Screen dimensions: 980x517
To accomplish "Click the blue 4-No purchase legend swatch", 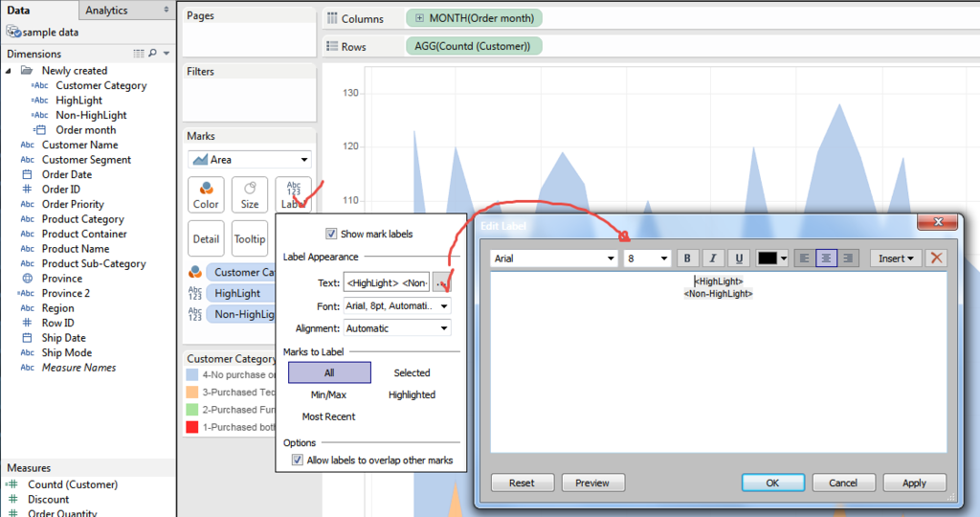I will click(191, 374).
